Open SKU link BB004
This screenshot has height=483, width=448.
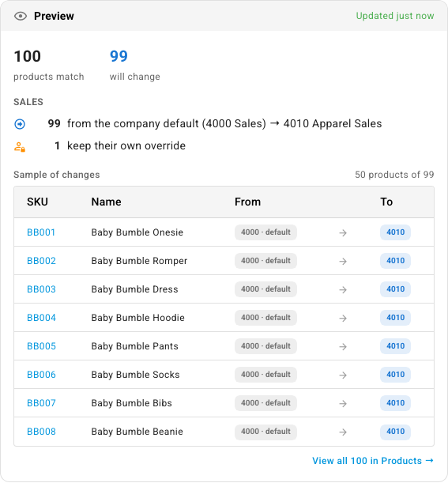click(x=41, y=318)
